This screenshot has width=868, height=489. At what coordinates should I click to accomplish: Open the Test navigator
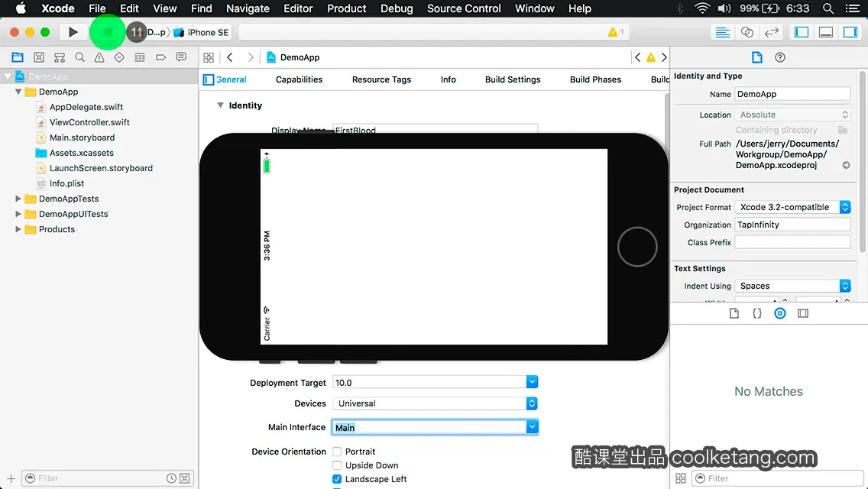pos(119,57)
